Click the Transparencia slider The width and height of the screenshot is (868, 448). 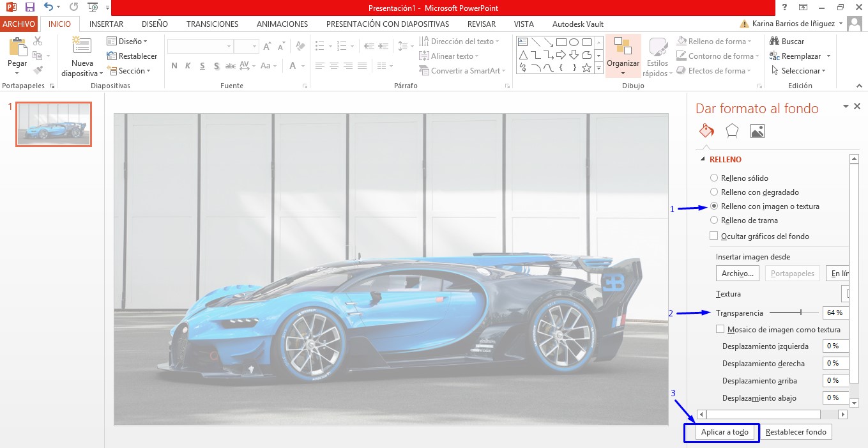pos(794,313)
